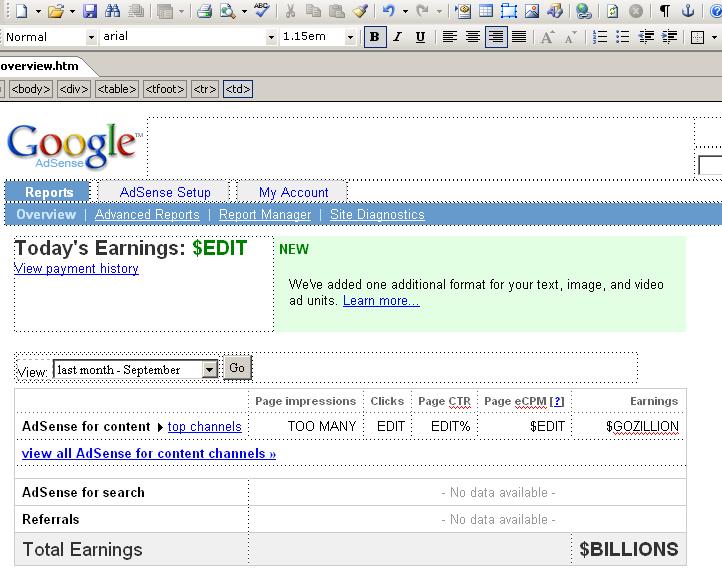722x572 pixels.
Task: Select the <table> tag in breadcrumb
Action: pyautogui.click(x=117, y=89)
